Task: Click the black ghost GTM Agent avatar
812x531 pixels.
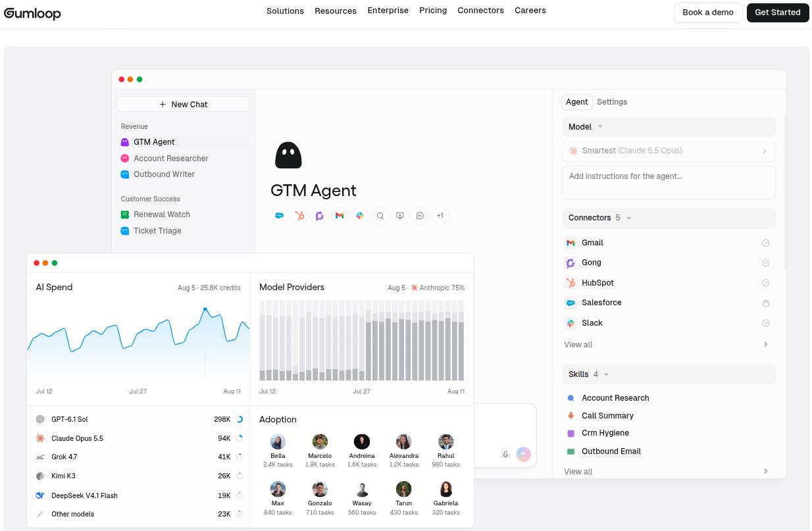Action: point(288,155)
